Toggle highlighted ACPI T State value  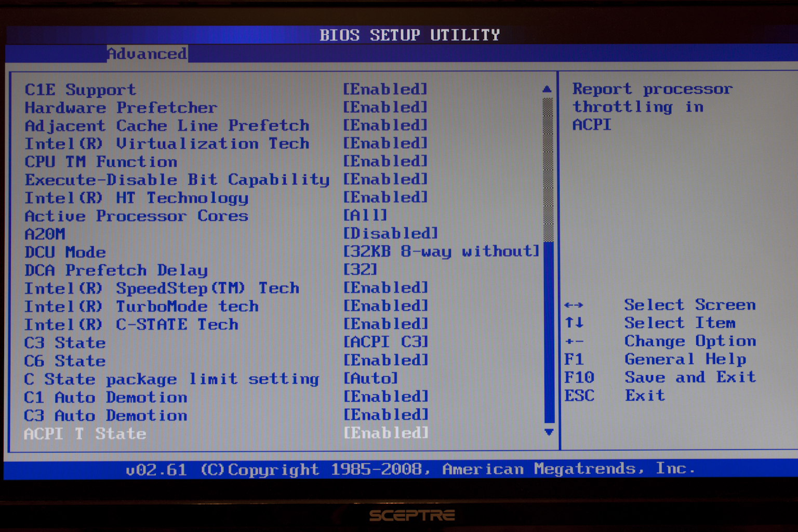(x=385, y=433)
